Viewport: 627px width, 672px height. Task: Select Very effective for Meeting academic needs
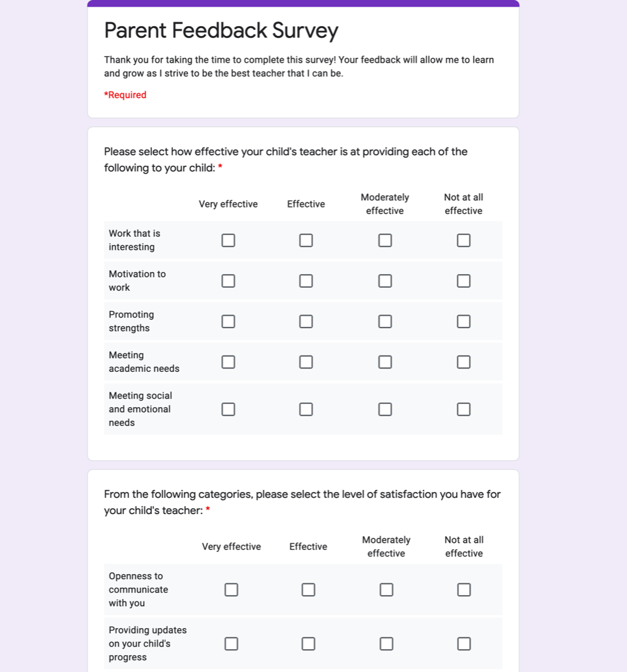228,361
